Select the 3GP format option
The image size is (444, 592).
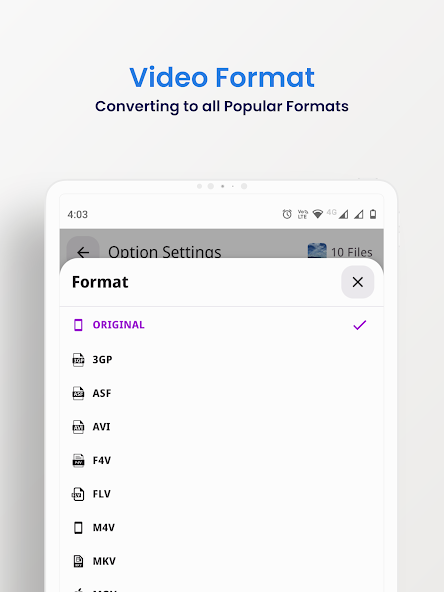point(102,359)
